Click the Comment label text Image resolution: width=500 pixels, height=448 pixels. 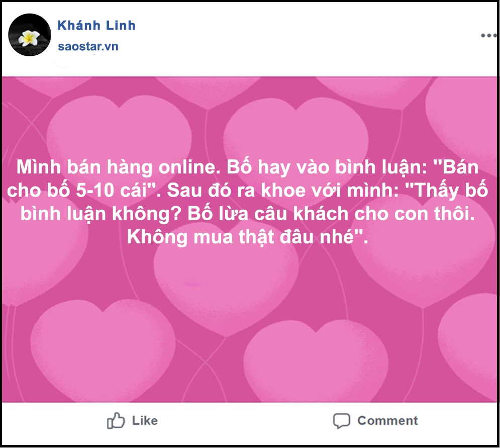[x=387, y=420]
